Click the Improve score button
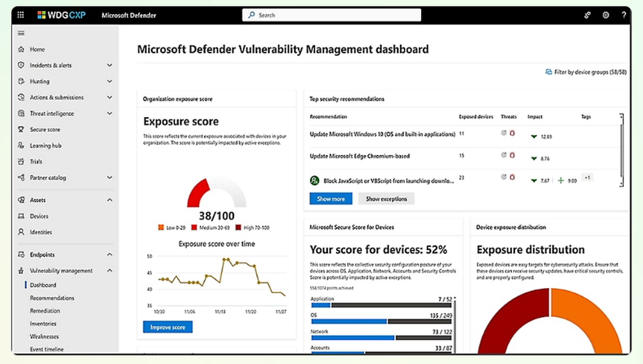 [x=168, y=327]
